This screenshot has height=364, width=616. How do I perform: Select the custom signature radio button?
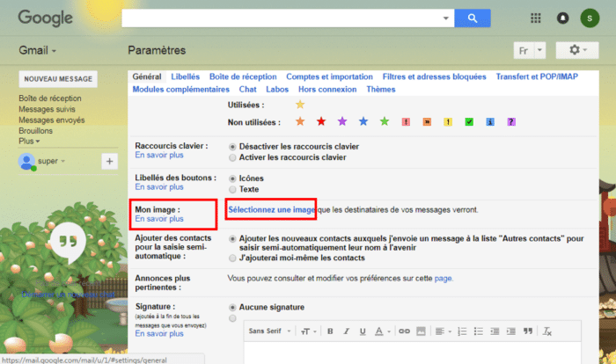coord(232,318)
